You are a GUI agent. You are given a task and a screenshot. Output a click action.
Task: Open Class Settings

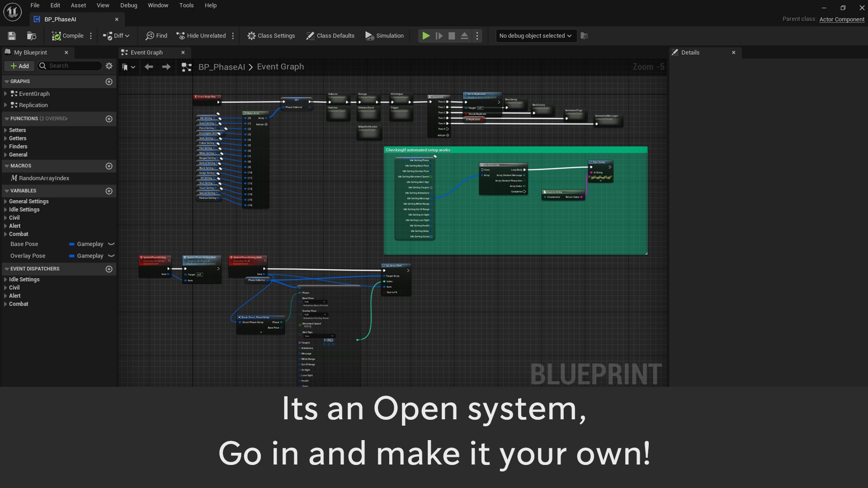click(271, 36)
